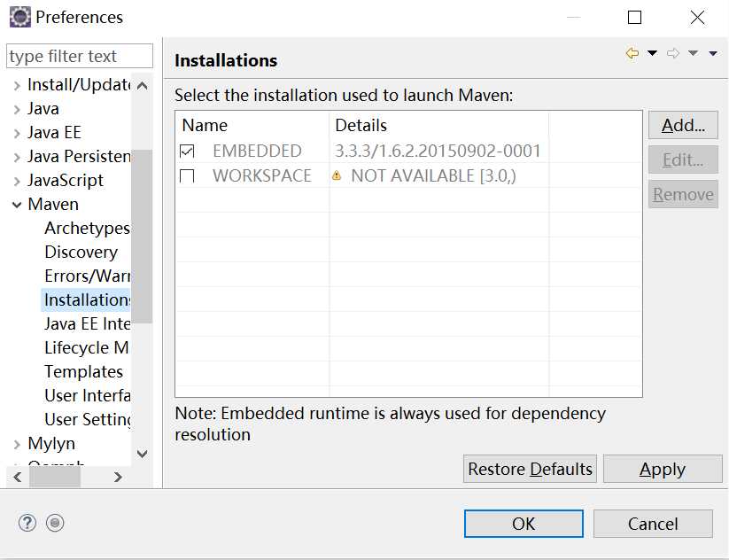Viewport: 729px width, 560px height.
Task: Toggle the EMBEDDED installation checkbox
Action: (x=187, y=152)
